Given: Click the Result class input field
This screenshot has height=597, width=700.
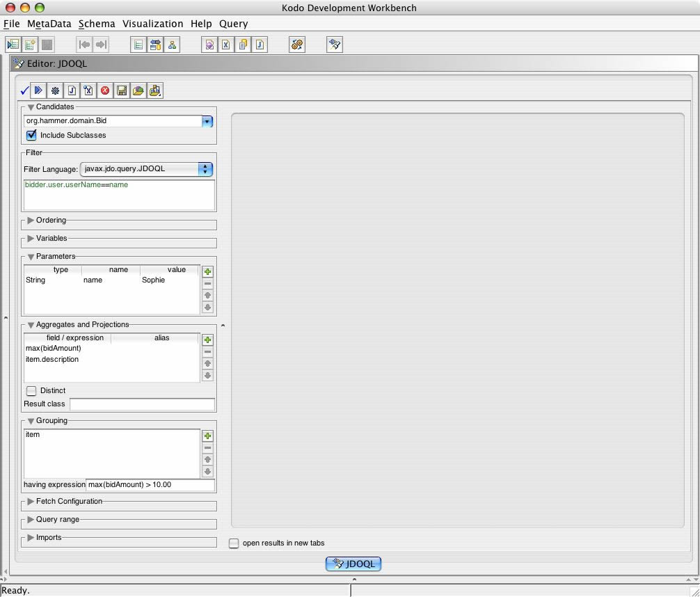Looking at the screenshot, I should (142, 404).
